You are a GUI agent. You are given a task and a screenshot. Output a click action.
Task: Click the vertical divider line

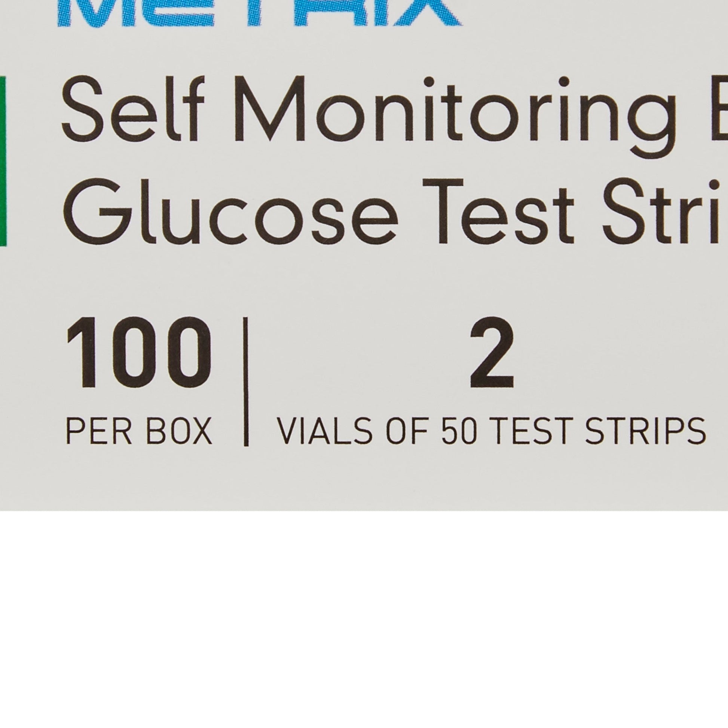246,380
